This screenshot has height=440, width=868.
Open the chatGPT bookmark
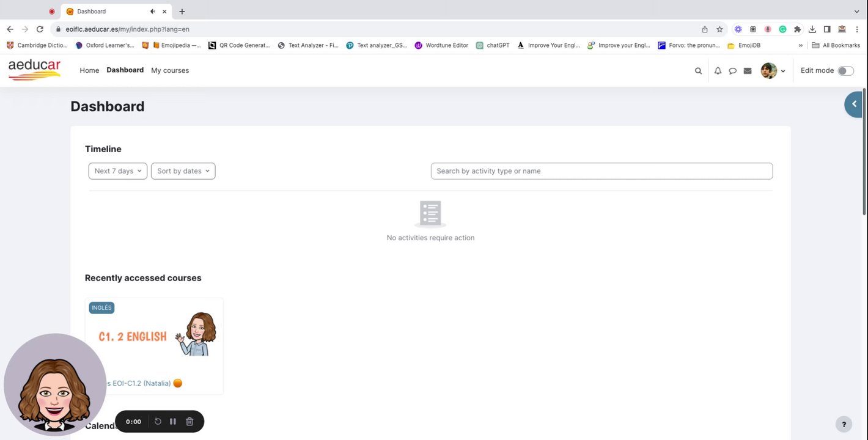pos(493,45)
